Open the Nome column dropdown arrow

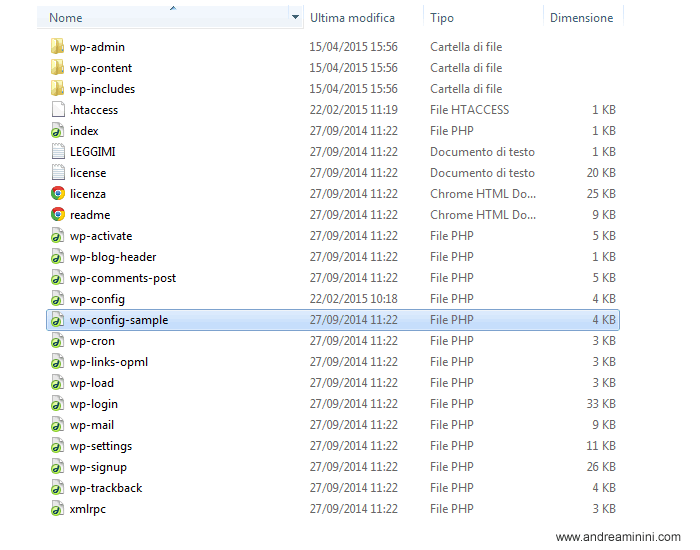[295, 18]
